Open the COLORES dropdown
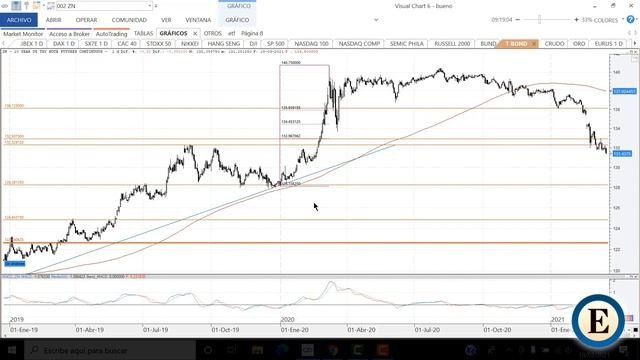 [x=608, y=20]
